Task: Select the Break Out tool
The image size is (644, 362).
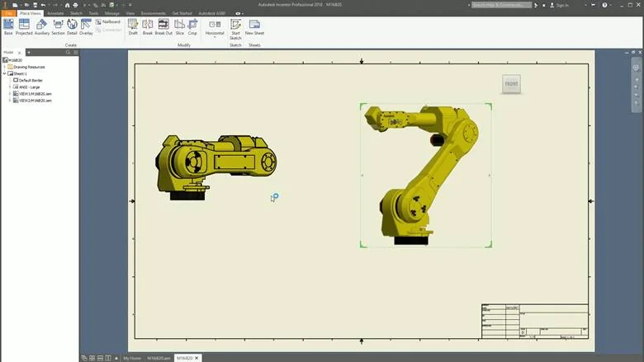Action: click(x=163, y=26)
